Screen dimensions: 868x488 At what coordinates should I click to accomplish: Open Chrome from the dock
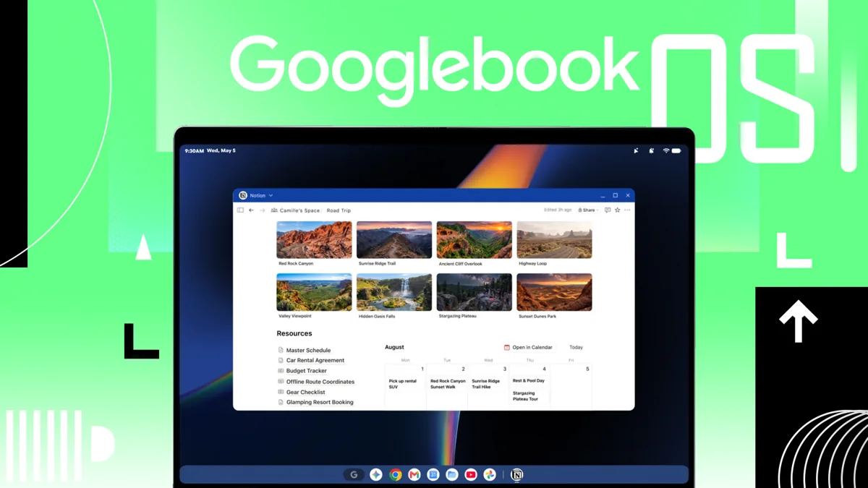pyautogui.click(x=396, y=475)
